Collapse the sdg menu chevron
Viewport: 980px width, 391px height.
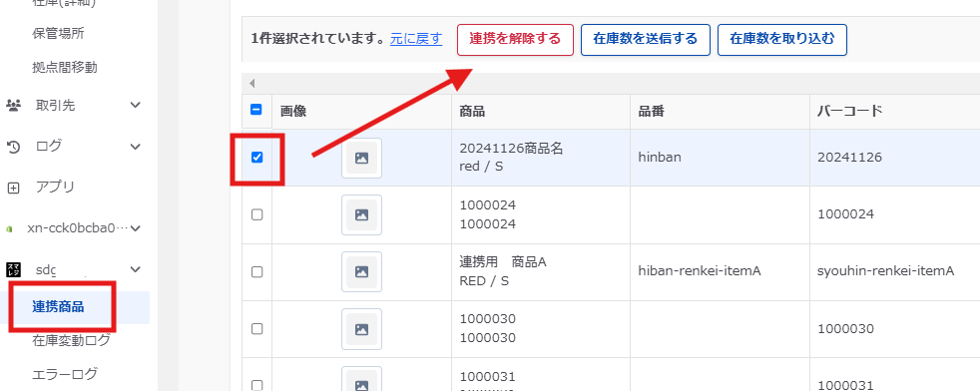(135, 269)
